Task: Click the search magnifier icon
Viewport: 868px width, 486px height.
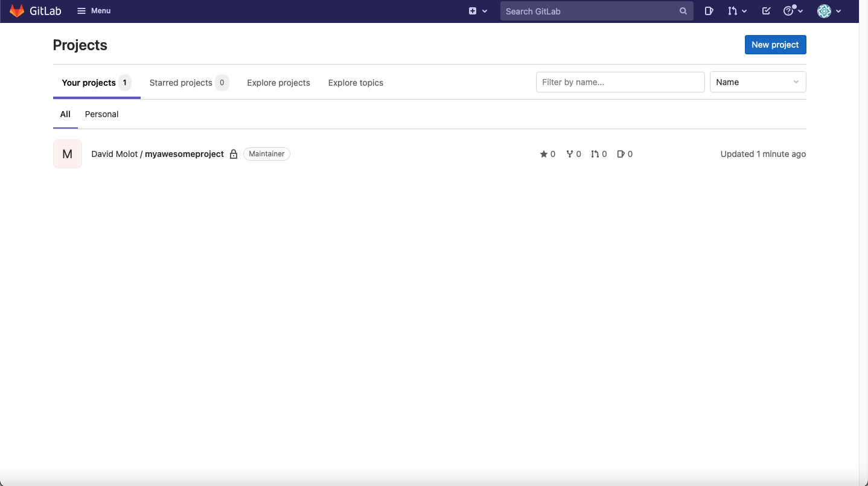Action: 683,11
